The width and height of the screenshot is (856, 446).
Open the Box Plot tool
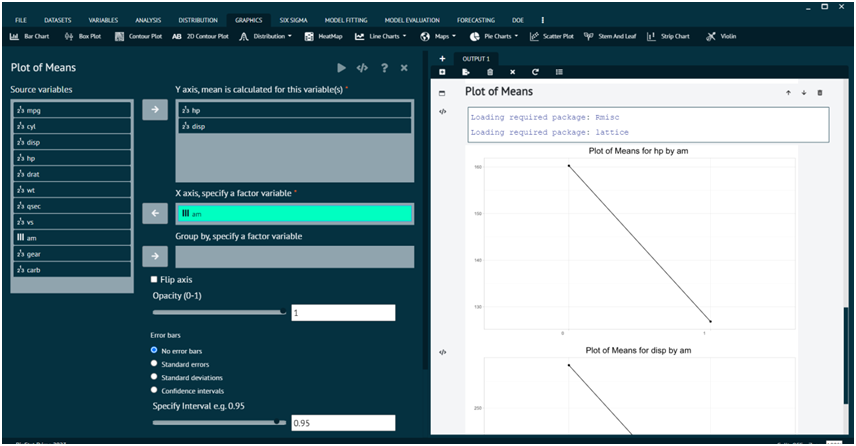pos(83,37)
